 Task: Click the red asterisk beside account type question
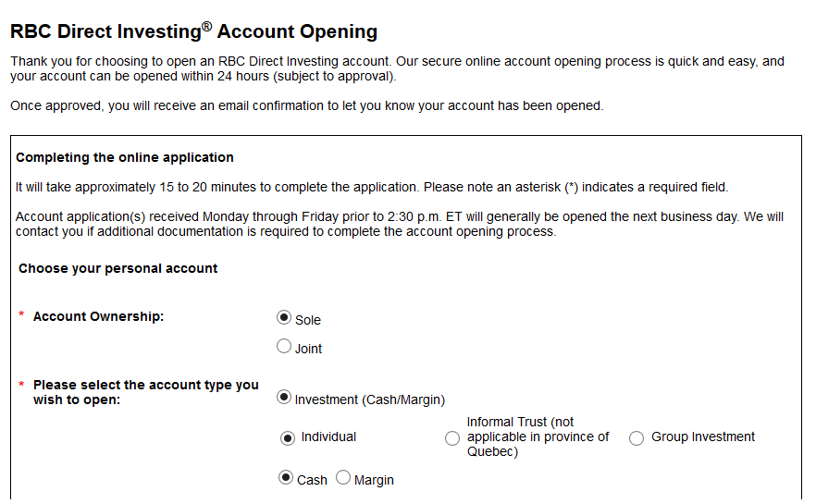pyautogui.click(x=22, y=385)
